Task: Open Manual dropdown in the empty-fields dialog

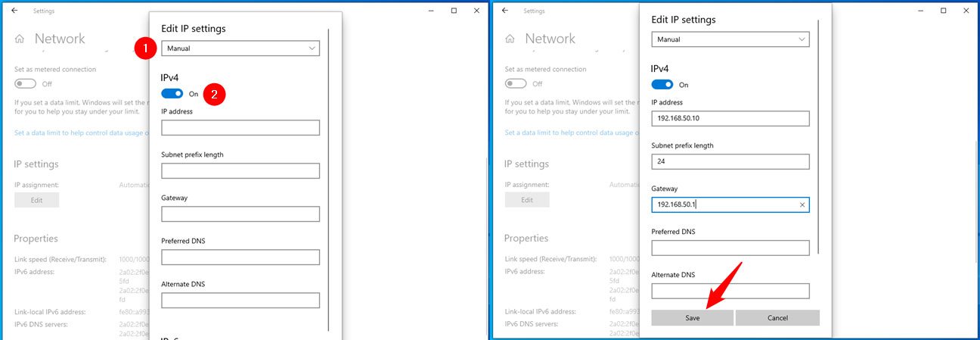Action: click(x=240, y=48)
